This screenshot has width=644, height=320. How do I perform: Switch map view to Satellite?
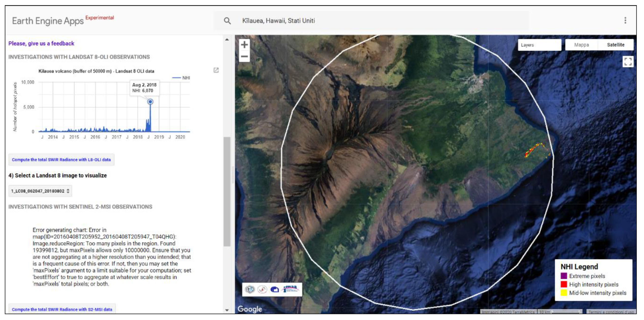tap(615, 45)
